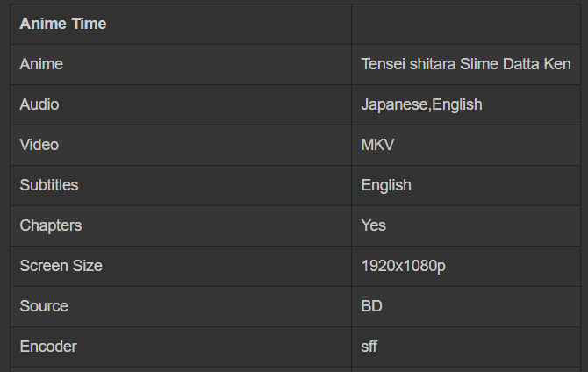Select the "Source" row label

pyautogui.click(x=44, y=306)
